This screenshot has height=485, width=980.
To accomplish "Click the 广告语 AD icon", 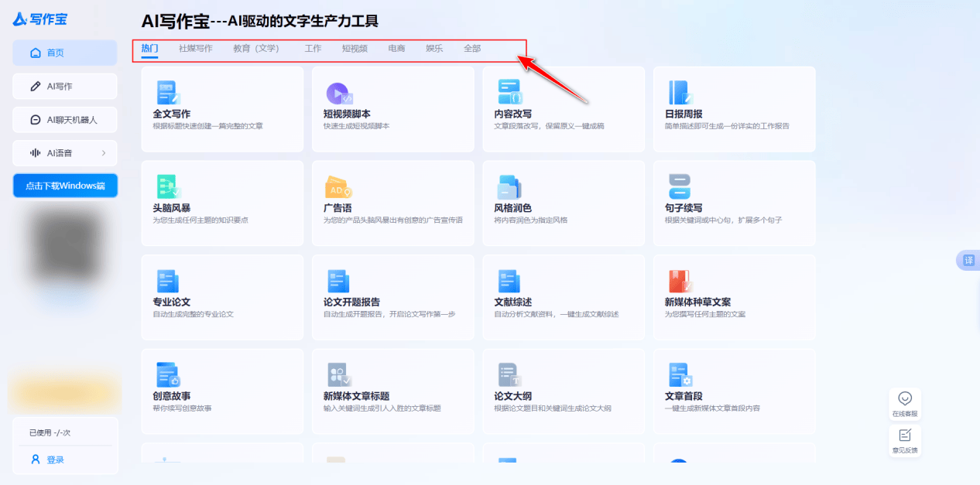I will (339, 188).
